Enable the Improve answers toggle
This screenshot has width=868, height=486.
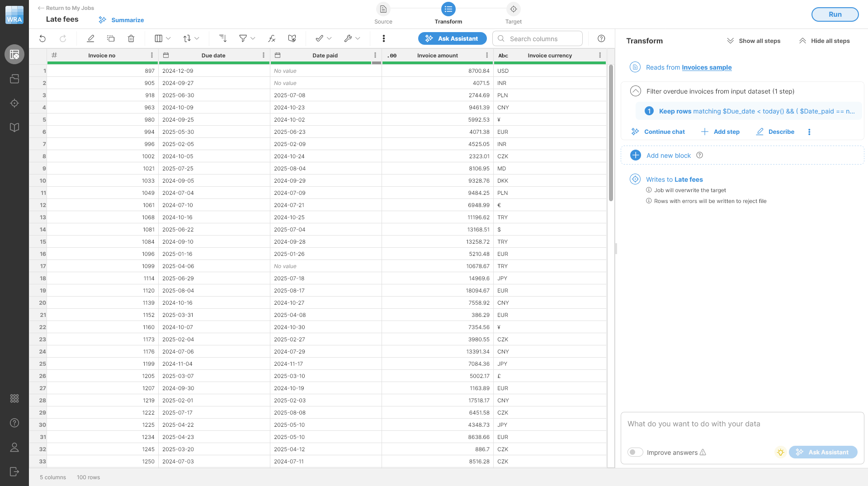pos(635,452)
